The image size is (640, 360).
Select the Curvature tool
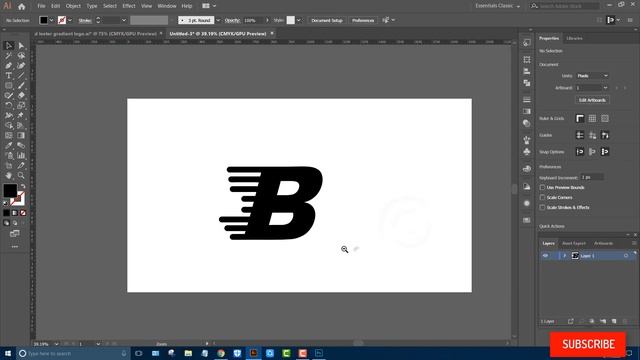pos(21,66)
